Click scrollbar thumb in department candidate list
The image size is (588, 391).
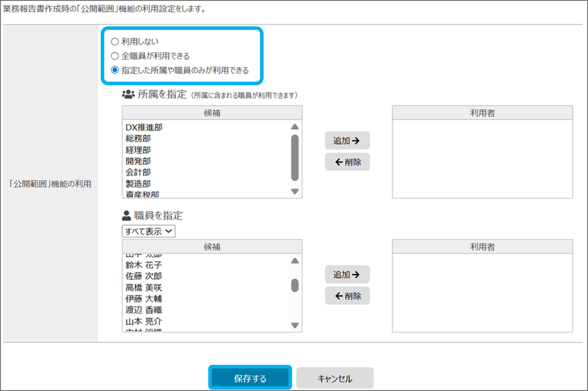pyautogui.click(x=295, y=157)
